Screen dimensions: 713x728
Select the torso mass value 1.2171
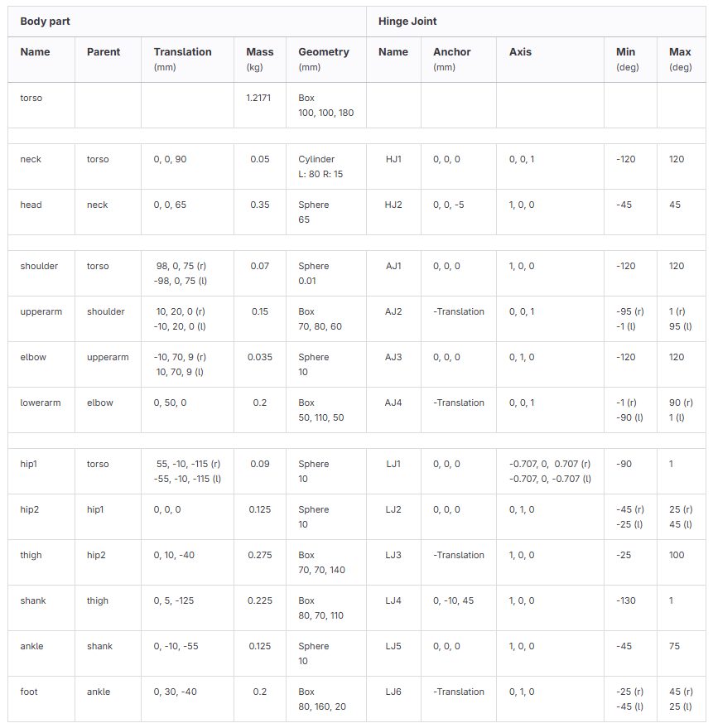260,98
